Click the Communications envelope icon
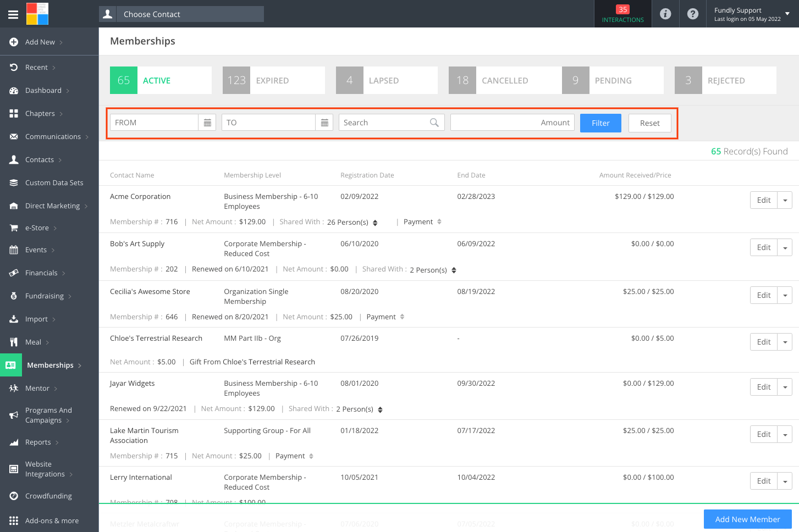The width and height of the screenshot is (799, 532). click(14, 136)
